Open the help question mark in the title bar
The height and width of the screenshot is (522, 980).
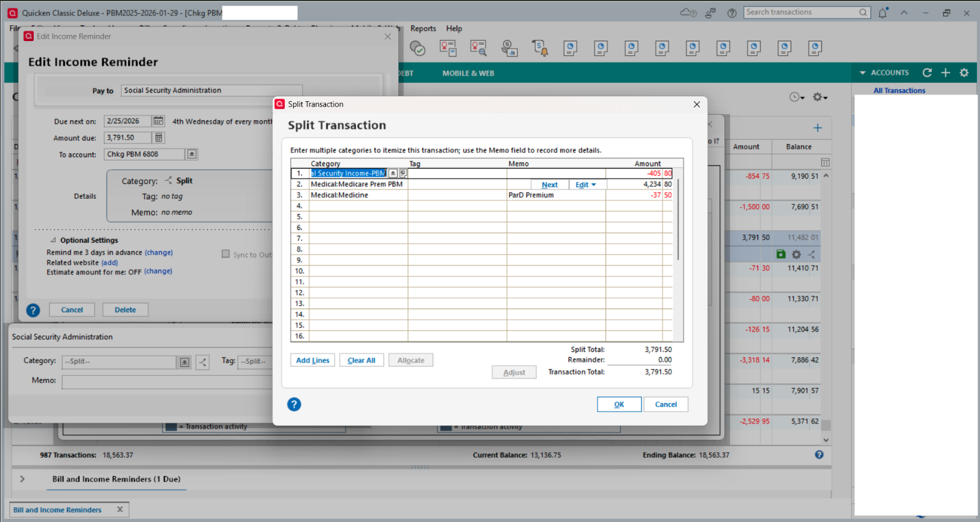(x=732, y=13)
